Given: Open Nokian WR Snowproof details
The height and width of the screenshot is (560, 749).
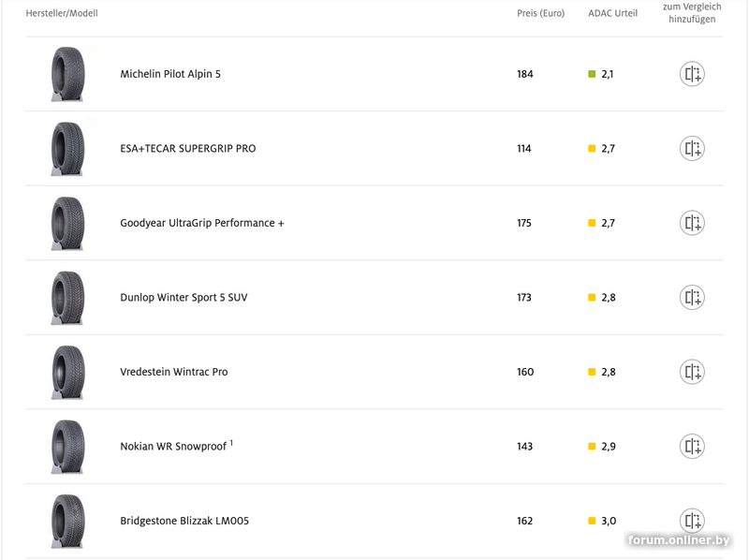Looking at the screenshot, I should tap(173, 447).
